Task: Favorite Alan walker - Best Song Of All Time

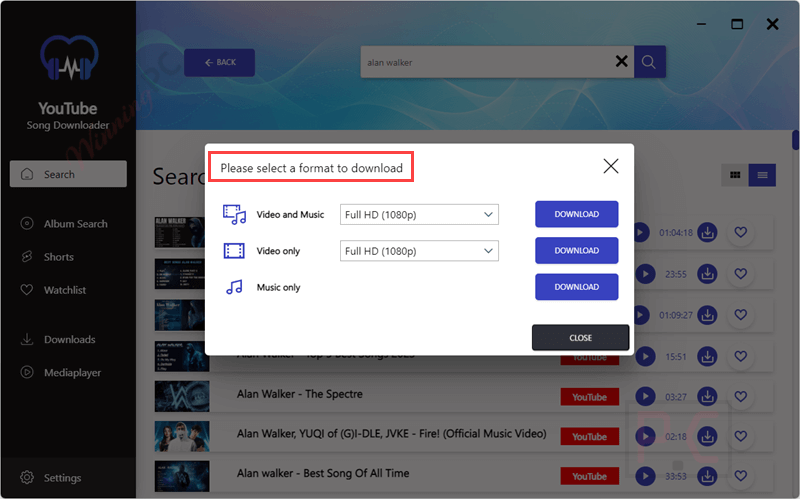Action: click(740, 476)
